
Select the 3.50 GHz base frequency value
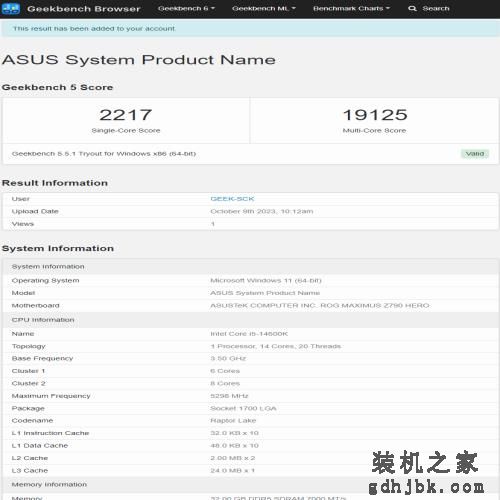point(228,359)
